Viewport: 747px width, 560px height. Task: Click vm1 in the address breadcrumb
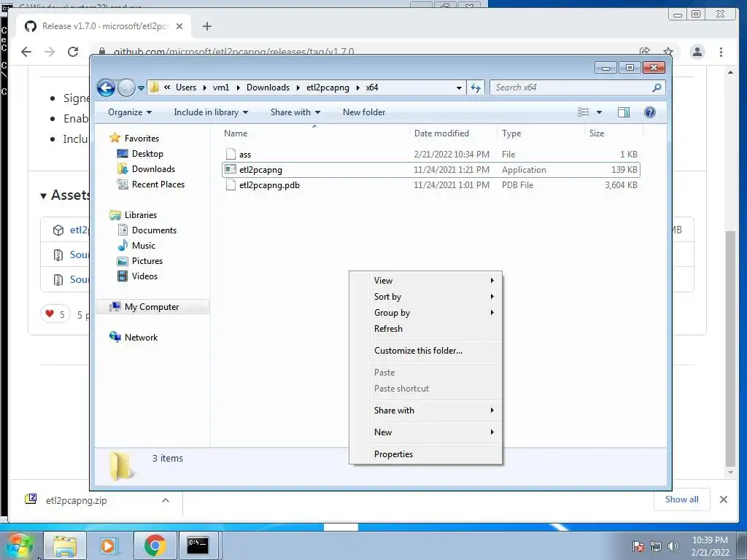(221, 87)
